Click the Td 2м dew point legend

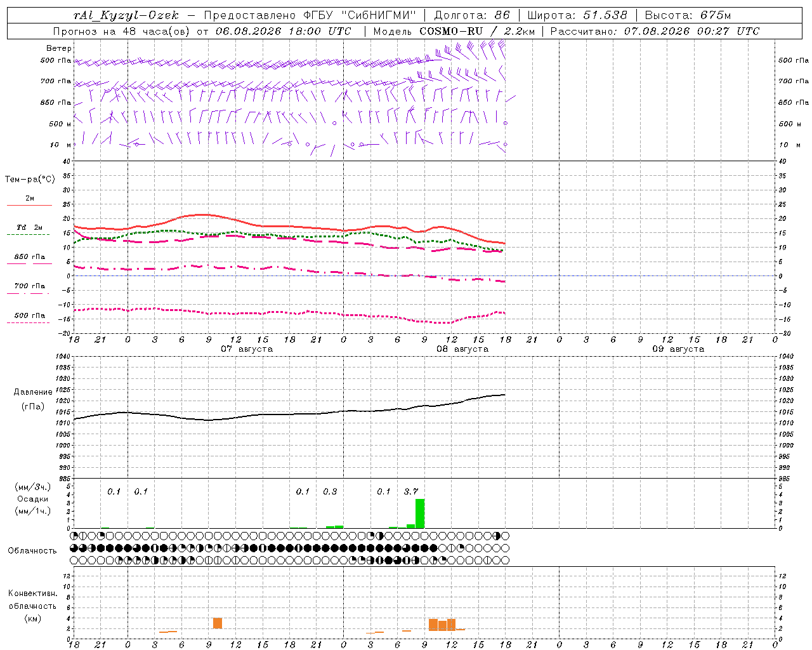pyautogui.click(x=29, y=227)
